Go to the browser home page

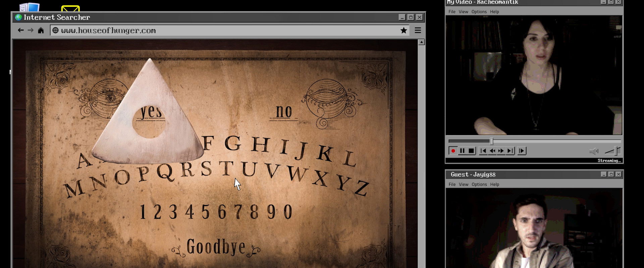point(41,30)
